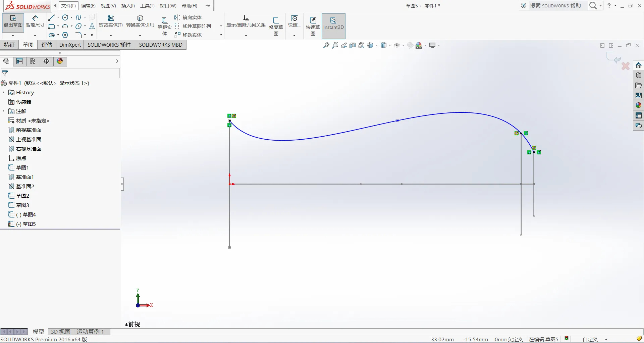The image size is (644, 343).
Task: Open the 文件(F) menu
Action: (68, 6)
